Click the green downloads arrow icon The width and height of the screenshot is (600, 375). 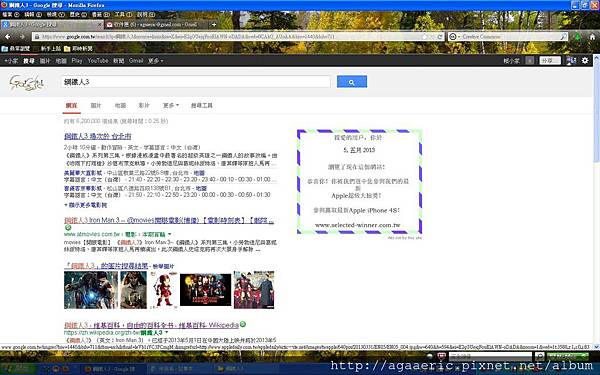(x=577, y=37)
